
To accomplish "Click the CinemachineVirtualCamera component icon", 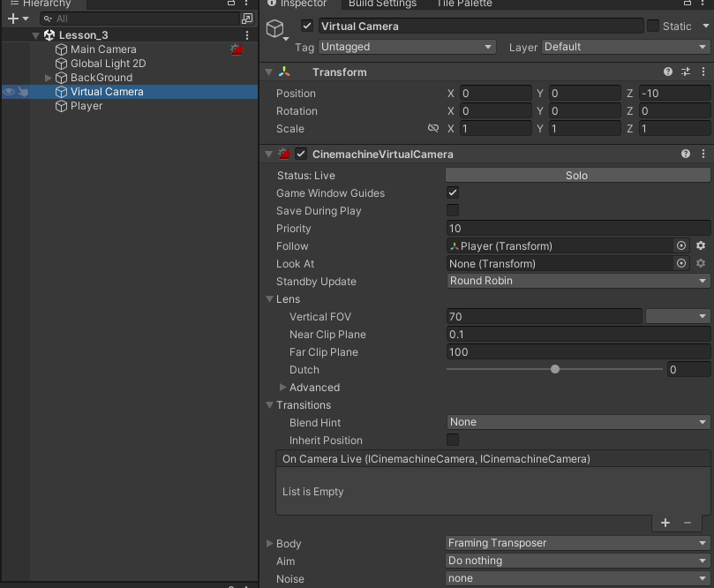I will pyautogui.click(x=284, y=154).
